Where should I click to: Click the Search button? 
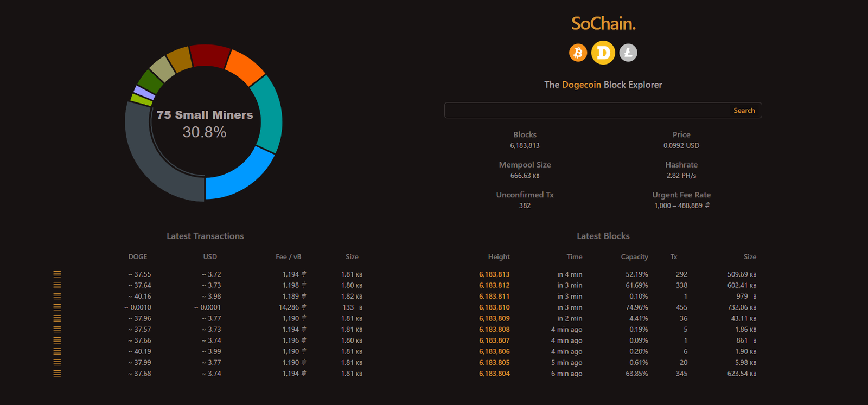(x=744, y=111)
